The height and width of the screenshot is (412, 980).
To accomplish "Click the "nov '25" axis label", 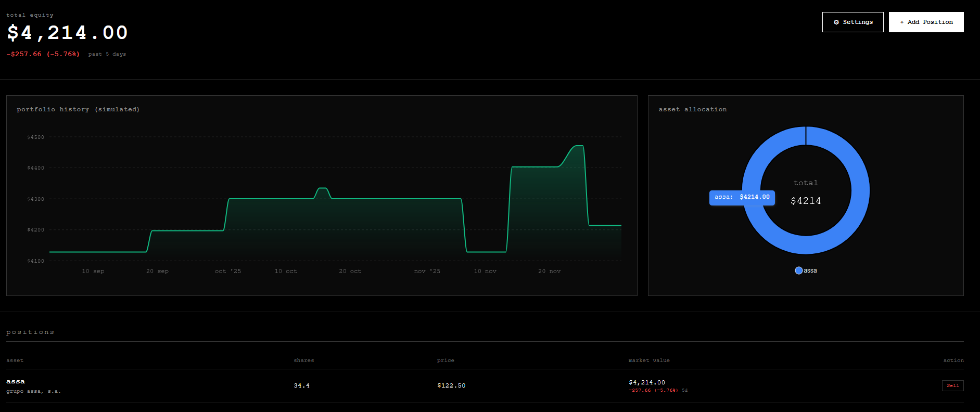I will pyautogui.click(x=427, y=271).
